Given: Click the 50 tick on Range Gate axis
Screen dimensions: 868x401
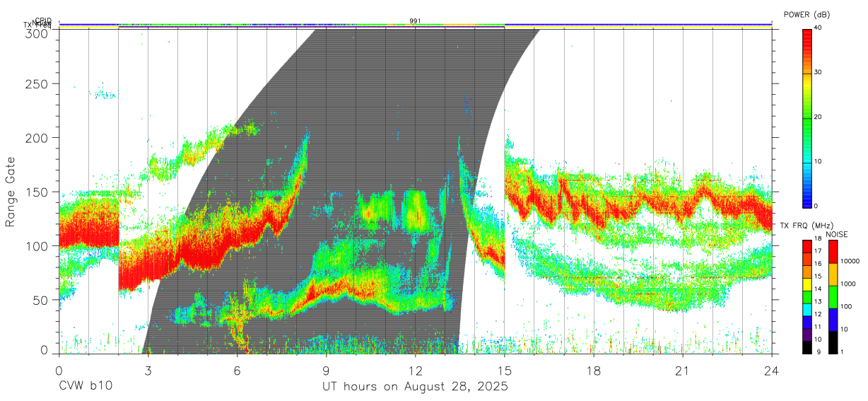Looking at the screenshot, I should coord(40,300).
